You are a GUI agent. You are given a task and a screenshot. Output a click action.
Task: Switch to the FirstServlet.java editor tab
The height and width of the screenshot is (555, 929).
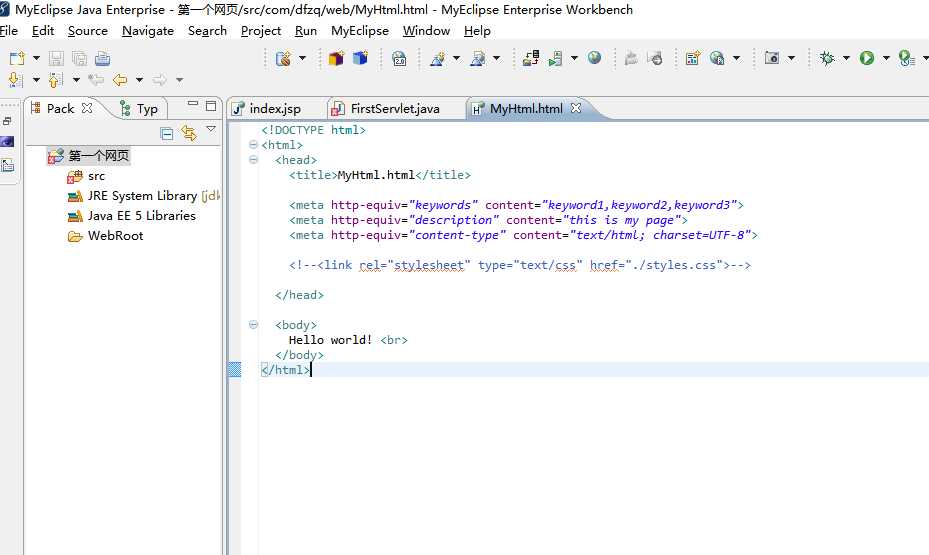395,108
